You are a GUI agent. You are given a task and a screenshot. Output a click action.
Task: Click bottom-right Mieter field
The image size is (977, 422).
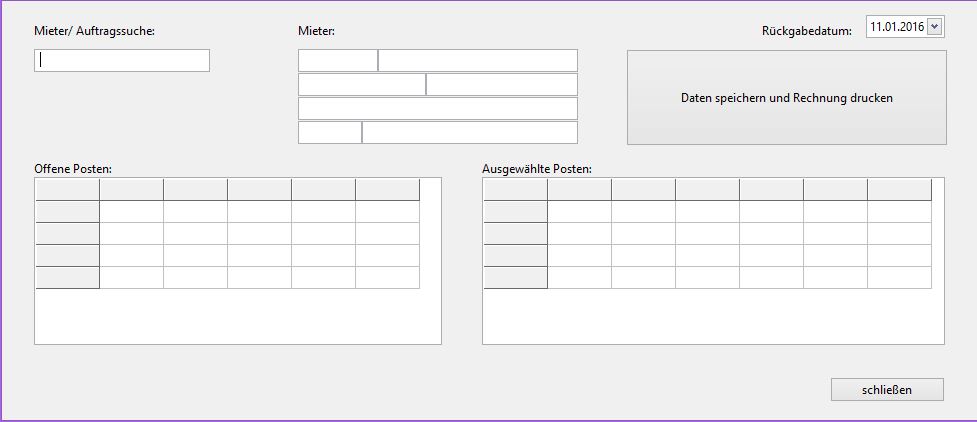[x=470, y=133]
